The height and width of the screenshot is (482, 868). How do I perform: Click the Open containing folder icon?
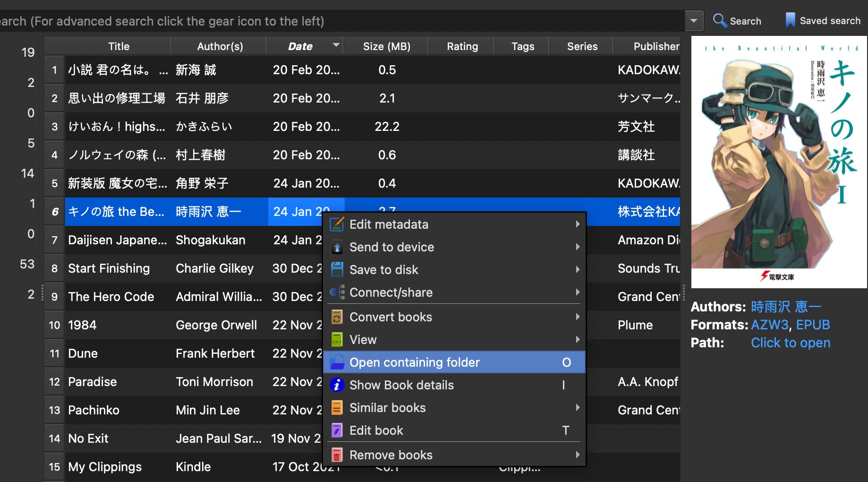337,362
